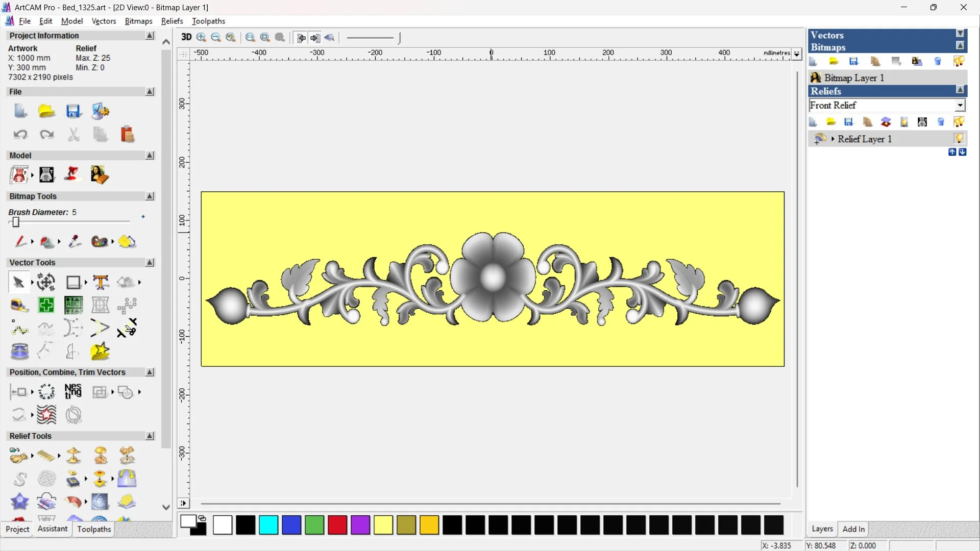980x551 pixels.
Task: Toggle all relief layers visibility bulb
Action: [x=959, y=122]
